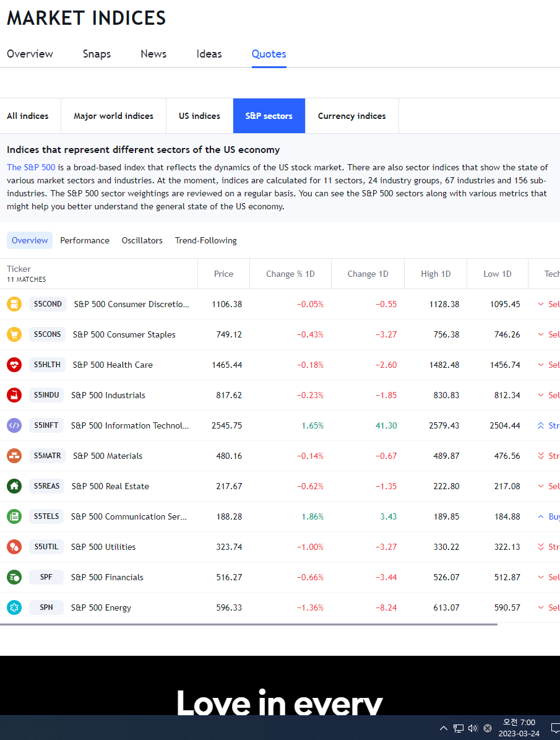Open the S5TELS ticker badge
Viewport: 560px width, 740px height.
[x=46, y=516]
